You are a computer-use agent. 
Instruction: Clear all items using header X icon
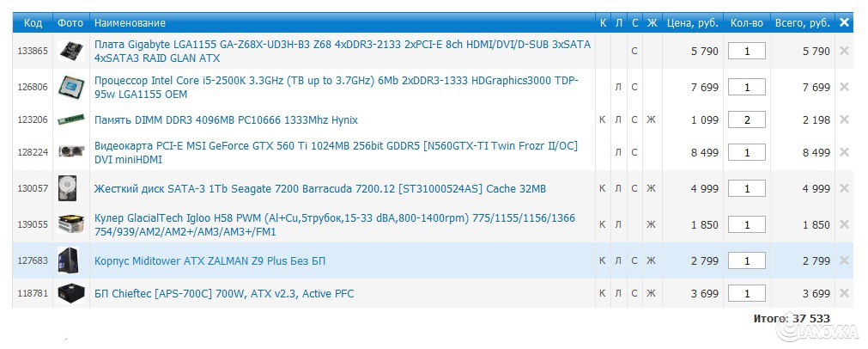[844, 22]
